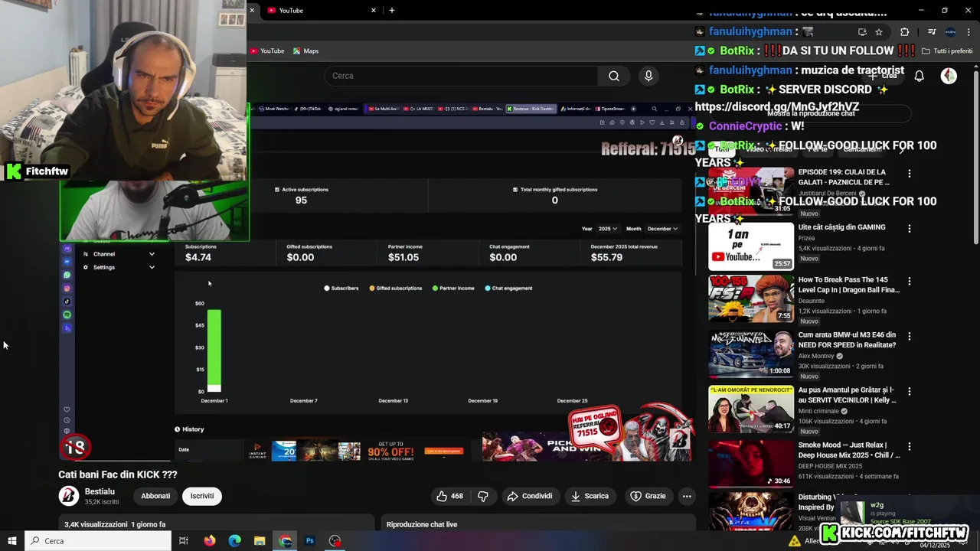980x551 pixels.
Task: Launch Microsoft Edge from taskbar
Action: pos(235,541)
